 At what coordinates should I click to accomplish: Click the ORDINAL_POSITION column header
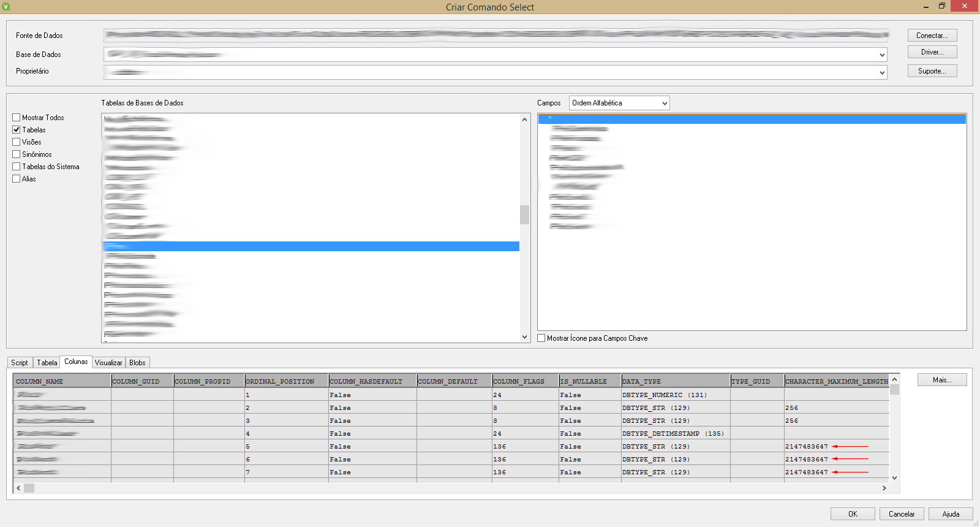(x=287, y=381)
